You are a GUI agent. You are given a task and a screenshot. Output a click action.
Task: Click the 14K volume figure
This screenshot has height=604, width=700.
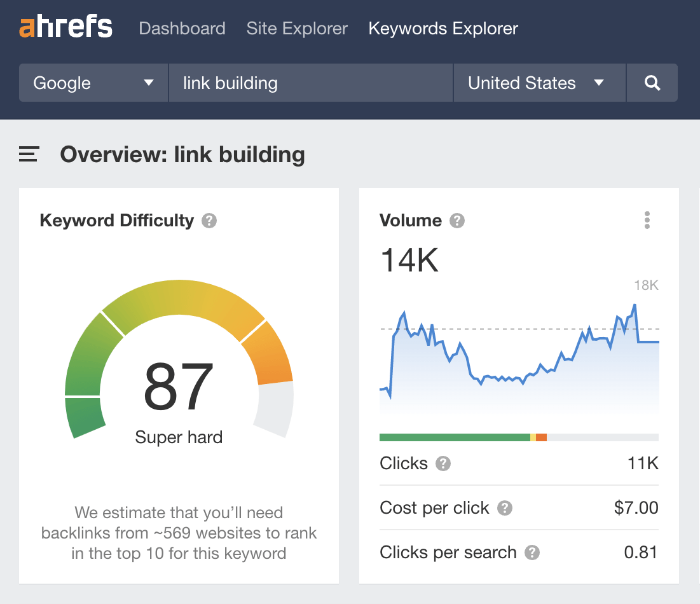pos(409,259)
